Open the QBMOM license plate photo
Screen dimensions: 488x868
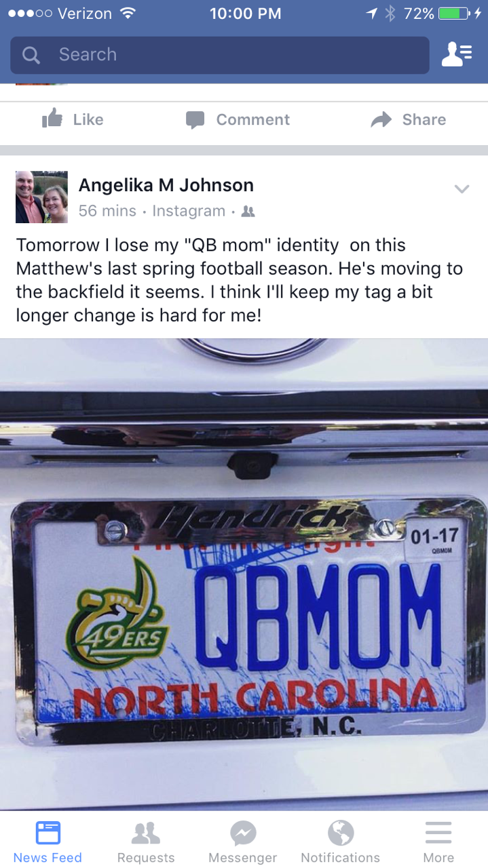(244, 574)
